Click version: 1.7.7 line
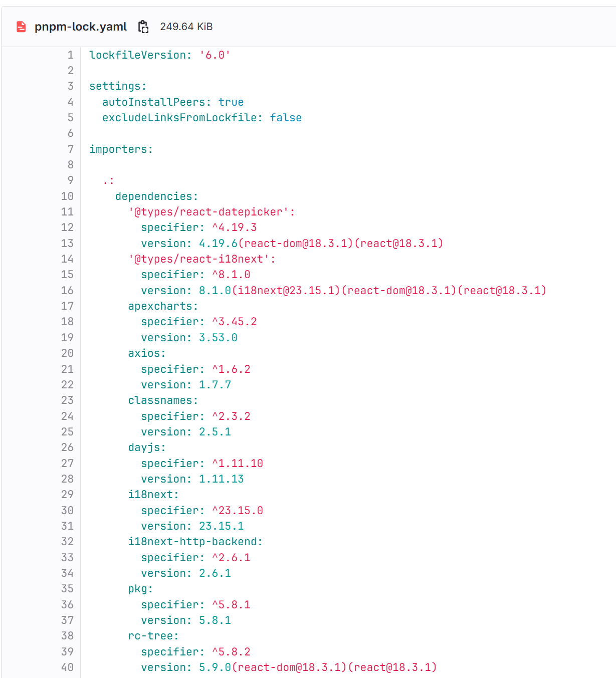Viewport: 616px width, 678px height. [x=186, y=384]
